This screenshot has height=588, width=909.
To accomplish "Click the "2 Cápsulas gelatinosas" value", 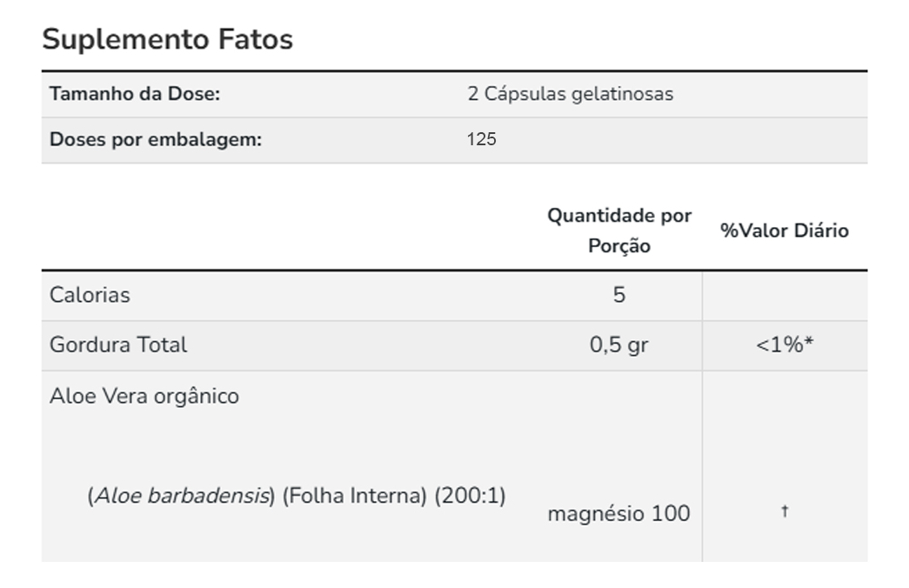I will pos(570,94).
